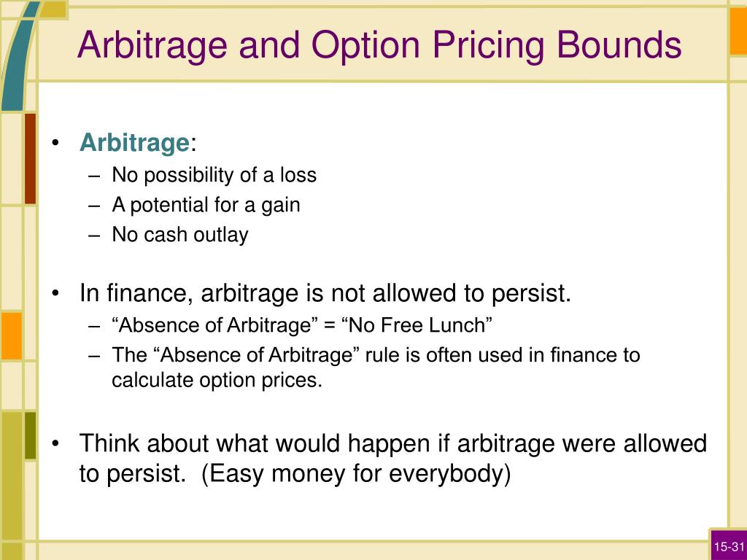Click the teal curved shape at top-left

19,56
